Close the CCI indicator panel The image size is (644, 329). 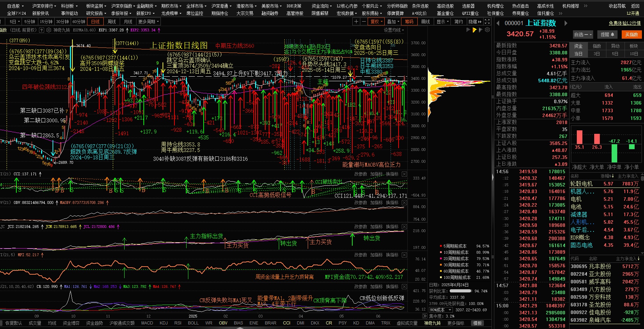[x=404, y=174]
